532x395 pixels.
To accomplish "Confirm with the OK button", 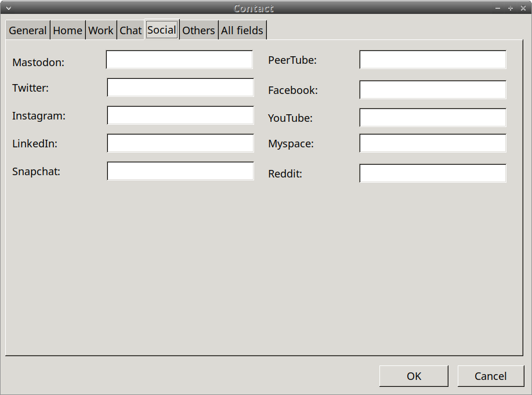I will click(414, 376).
